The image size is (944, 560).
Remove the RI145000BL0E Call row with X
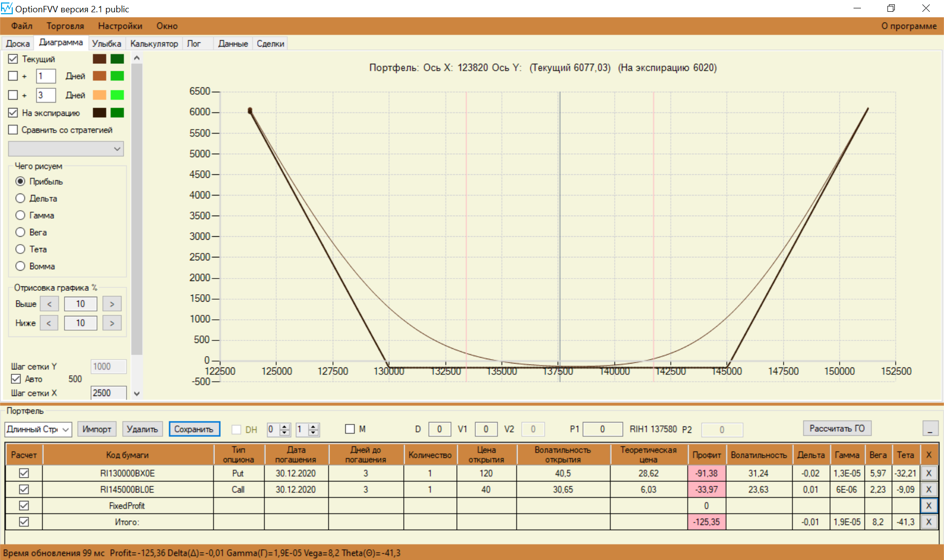(928, 490)
